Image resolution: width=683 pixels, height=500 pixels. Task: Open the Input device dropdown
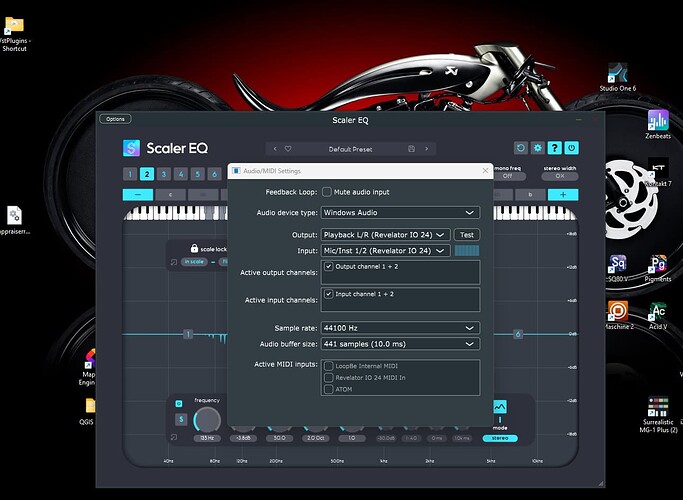point(385,251)
